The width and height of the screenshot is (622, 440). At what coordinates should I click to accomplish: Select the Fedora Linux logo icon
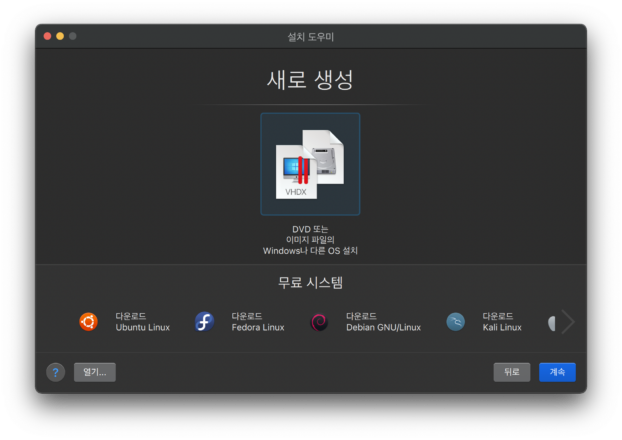pyautogui.click(x=204, y=321)
